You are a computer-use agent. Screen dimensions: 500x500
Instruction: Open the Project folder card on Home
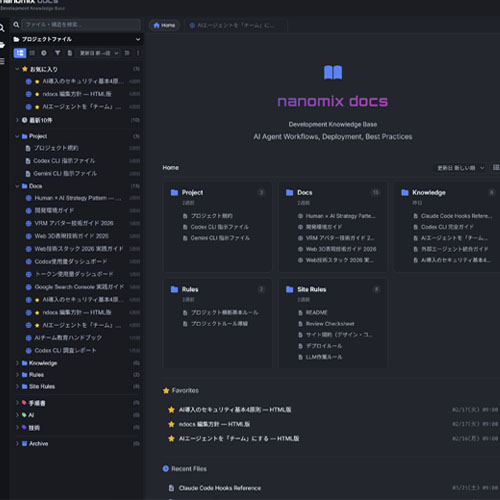click(x=192, y=192)
